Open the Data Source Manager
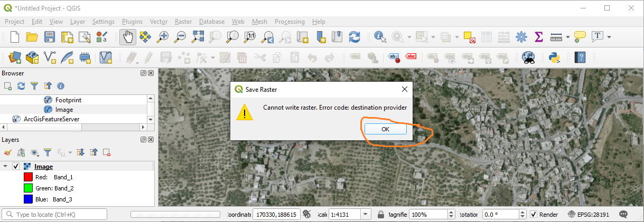Image resolution: width=644 pixels, height=222 pixels. click(x=15, y=57)
